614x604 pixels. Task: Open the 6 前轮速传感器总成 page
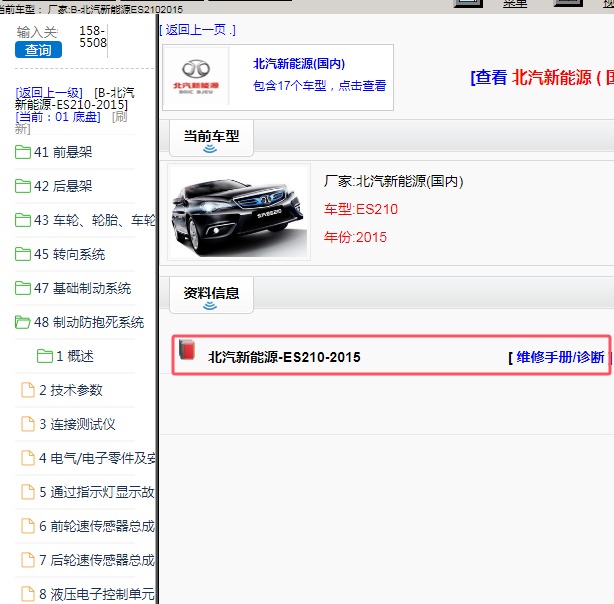click(97, 526)
